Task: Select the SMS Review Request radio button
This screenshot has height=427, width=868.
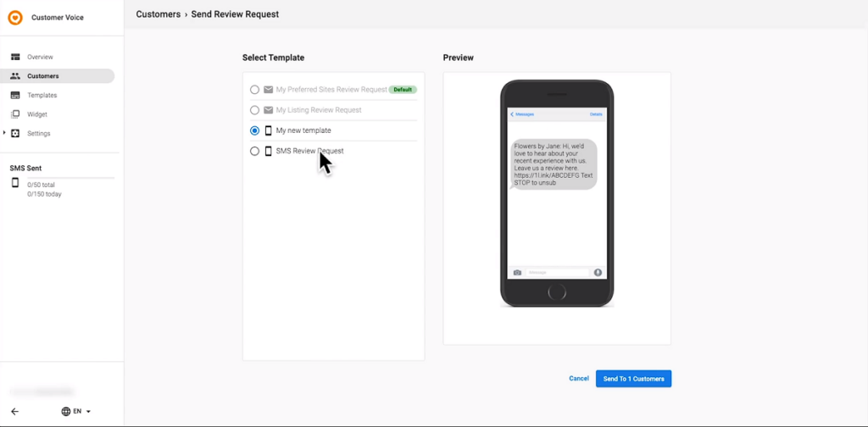Action: [x=254, y=151]
